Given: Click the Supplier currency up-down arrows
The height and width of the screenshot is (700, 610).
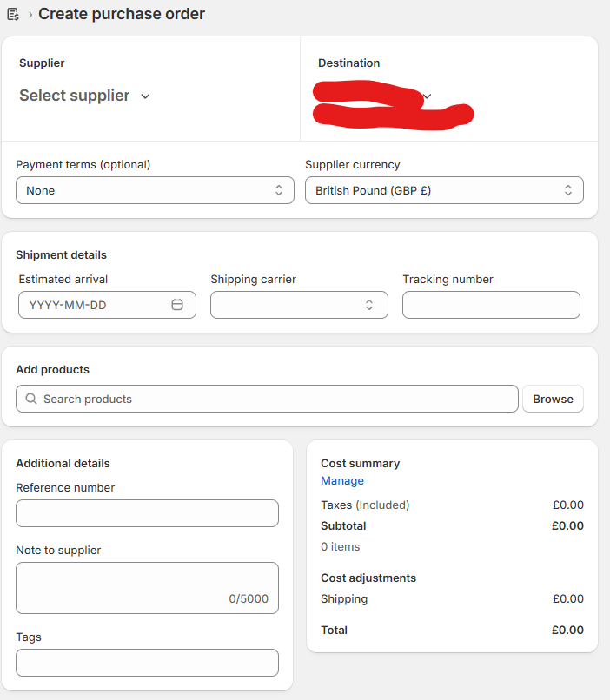Looking at the screenshot, I should 568,190.
